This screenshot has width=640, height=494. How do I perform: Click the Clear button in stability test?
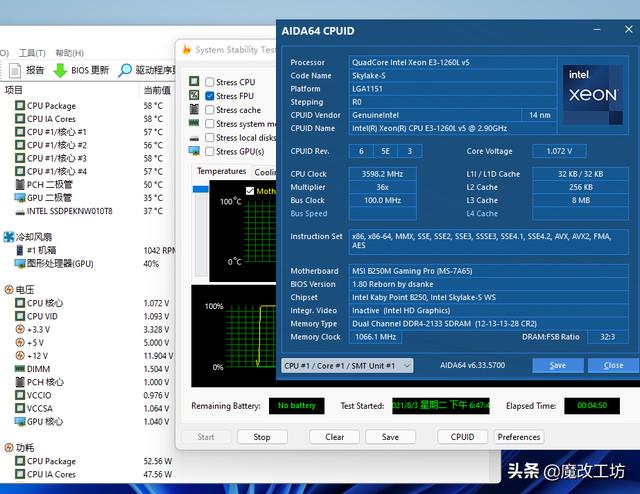(334, 437)
